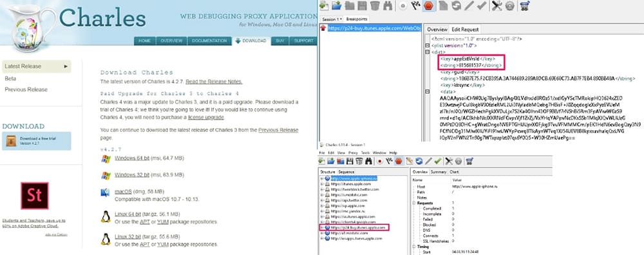Click Record button in top Charles toolbar

403,6
